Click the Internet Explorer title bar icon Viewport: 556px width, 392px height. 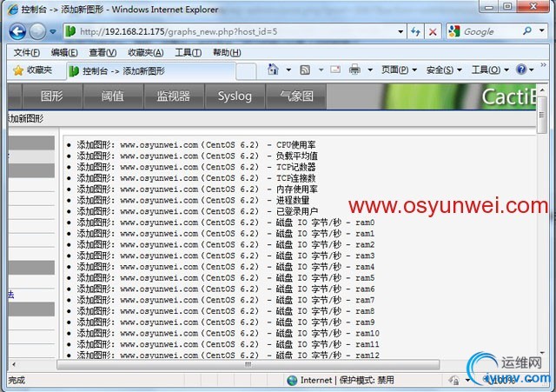point(13,10)
